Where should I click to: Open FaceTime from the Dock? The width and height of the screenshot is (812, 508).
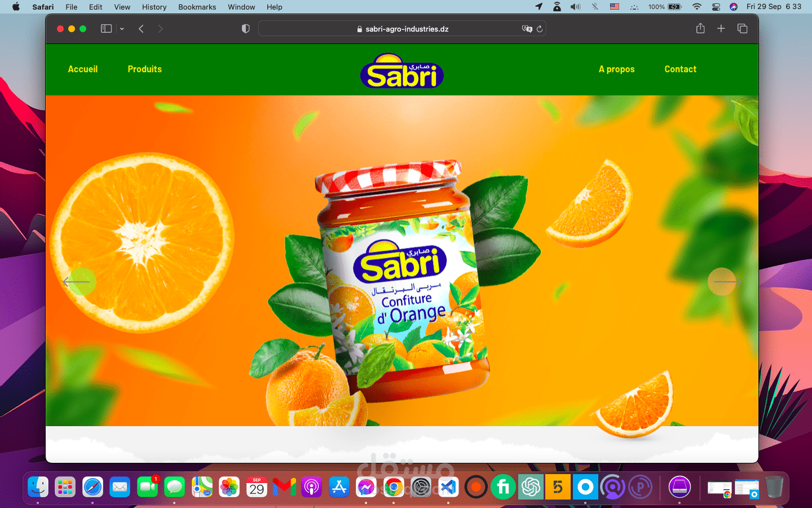(x=148, y=487)
